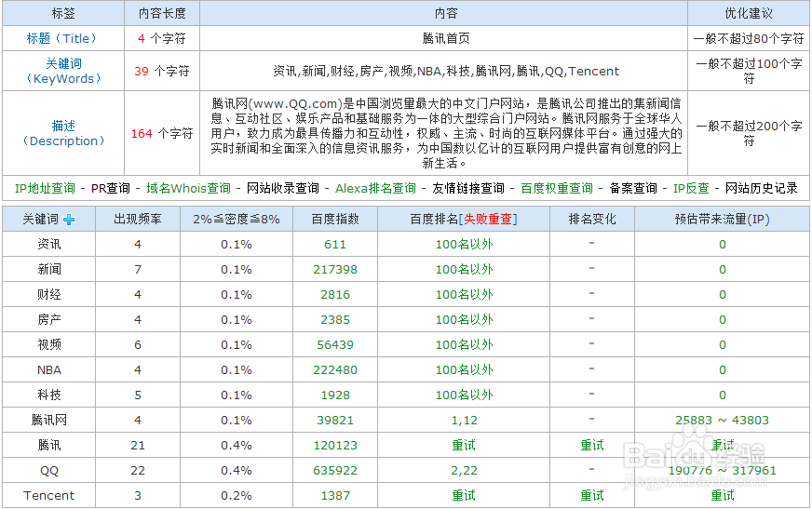Click 100名以外 ranking in 新闻 row
812x509 pixels.
point(464,270)
